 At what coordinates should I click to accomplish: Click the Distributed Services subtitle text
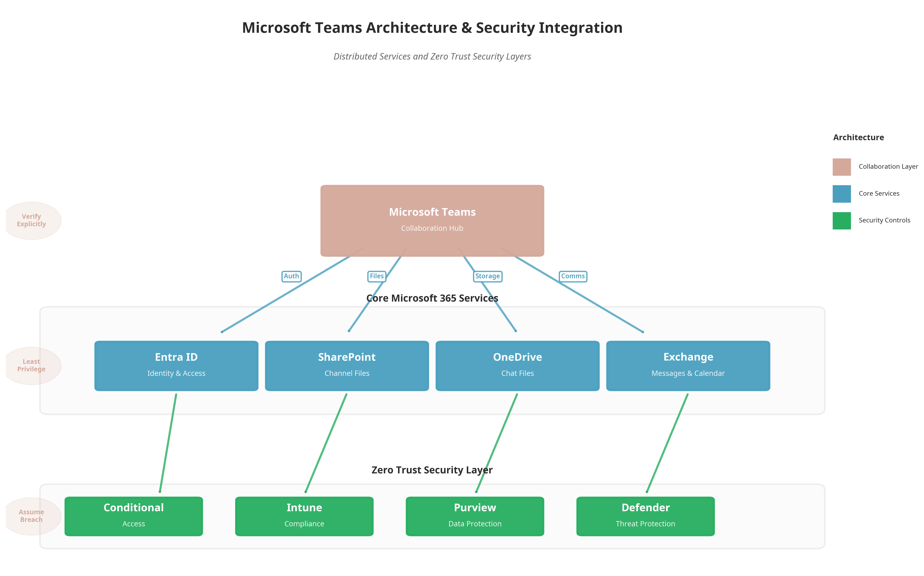tap(432, 56)
